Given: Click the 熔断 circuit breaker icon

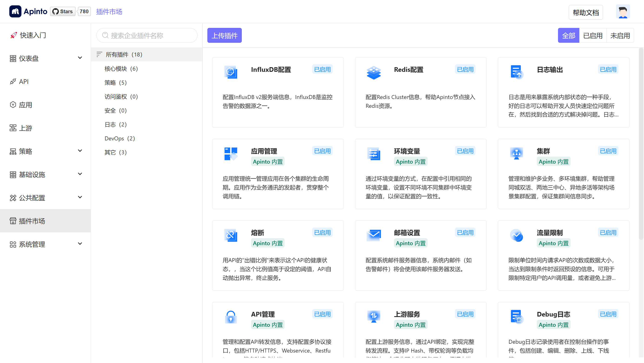Looking at the screenshot, I should pyautogui.click(x=230, y=235).
